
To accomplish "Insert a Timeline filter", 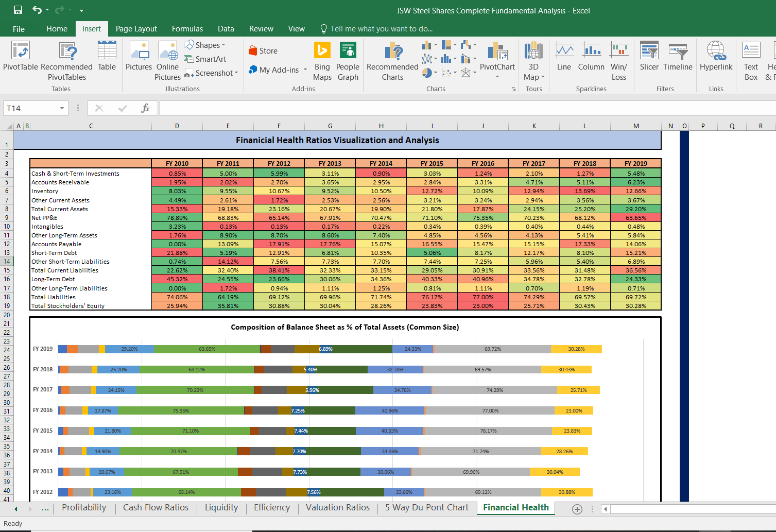I will (678, 56).
